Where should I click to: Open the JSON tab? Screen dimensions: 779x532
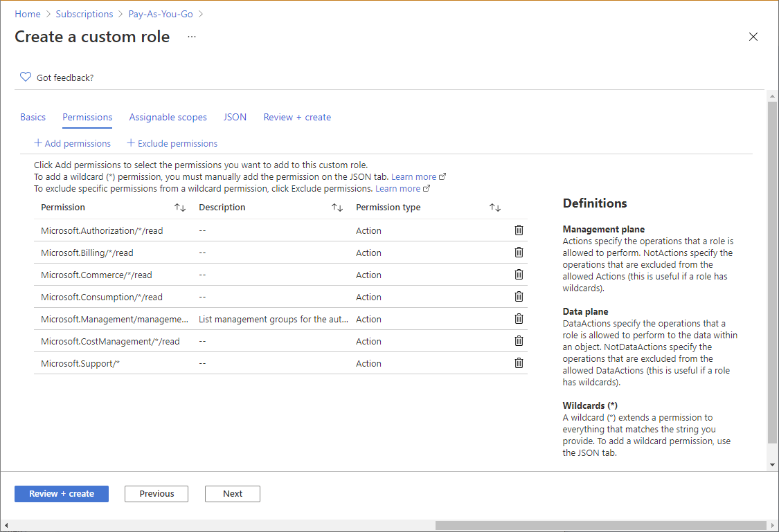point(235,117)
